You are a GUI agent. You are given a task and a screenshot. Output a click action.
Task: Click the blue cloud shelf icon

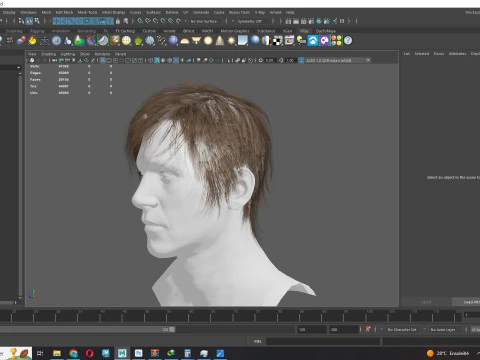click(x=313, y=41)
